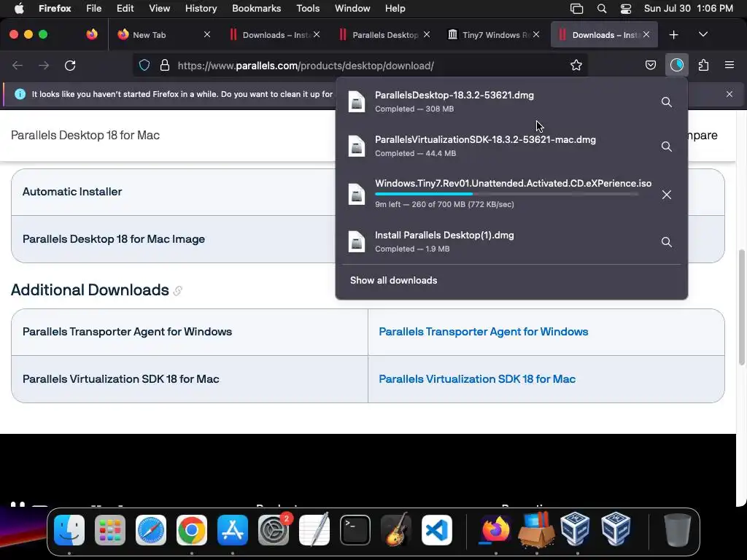This screenshot has height=560, width=747.
Task: Open TextEdit from the Dock
Action: [x=314, y=530]
